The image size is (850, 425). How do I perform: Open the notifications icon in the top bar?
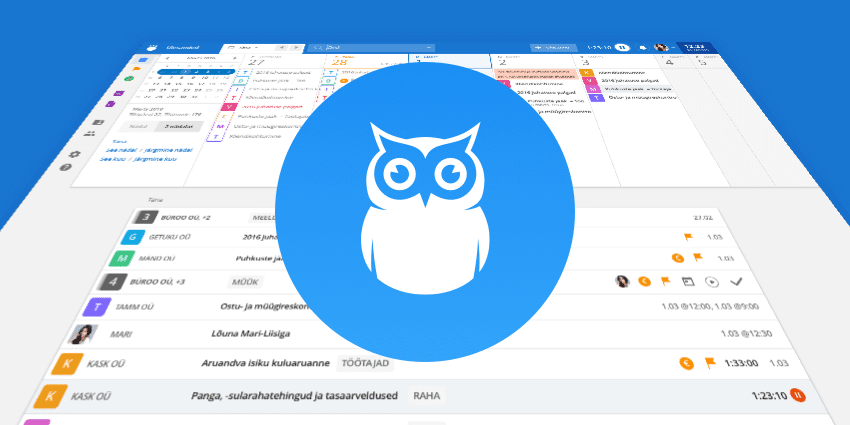(x=644, y=48)
